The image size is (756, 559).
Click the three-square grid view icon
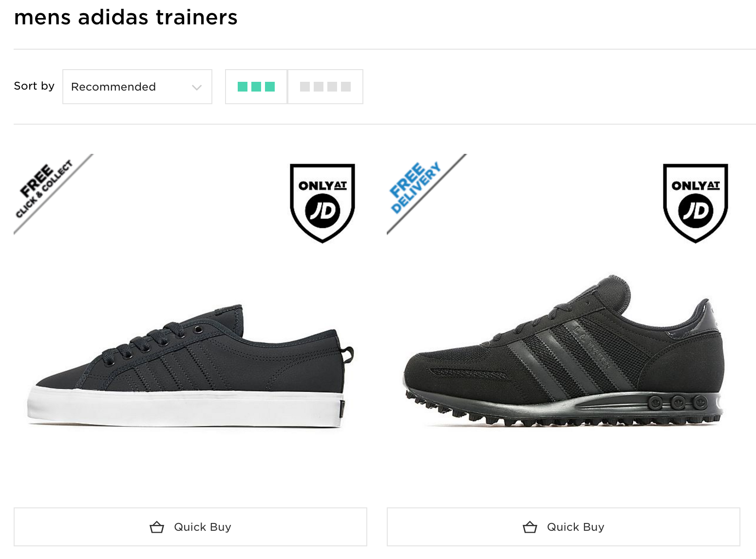tap(256, 87)
